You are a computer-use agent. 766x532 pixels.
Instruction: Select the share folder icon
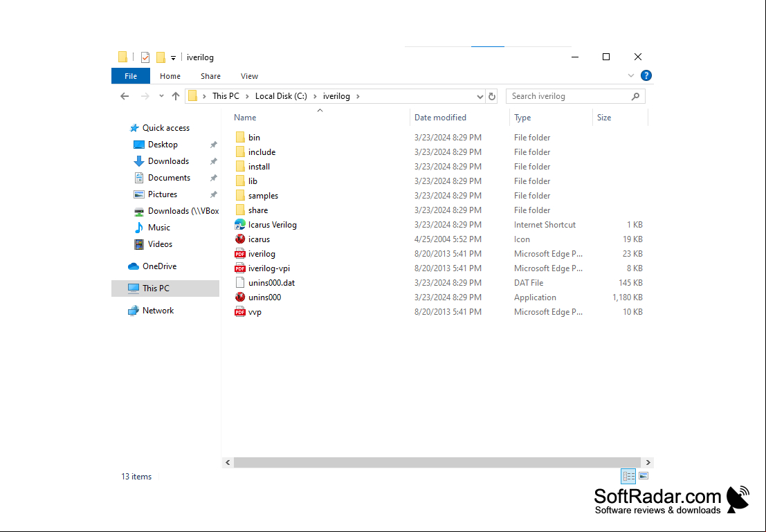point(240,210)
